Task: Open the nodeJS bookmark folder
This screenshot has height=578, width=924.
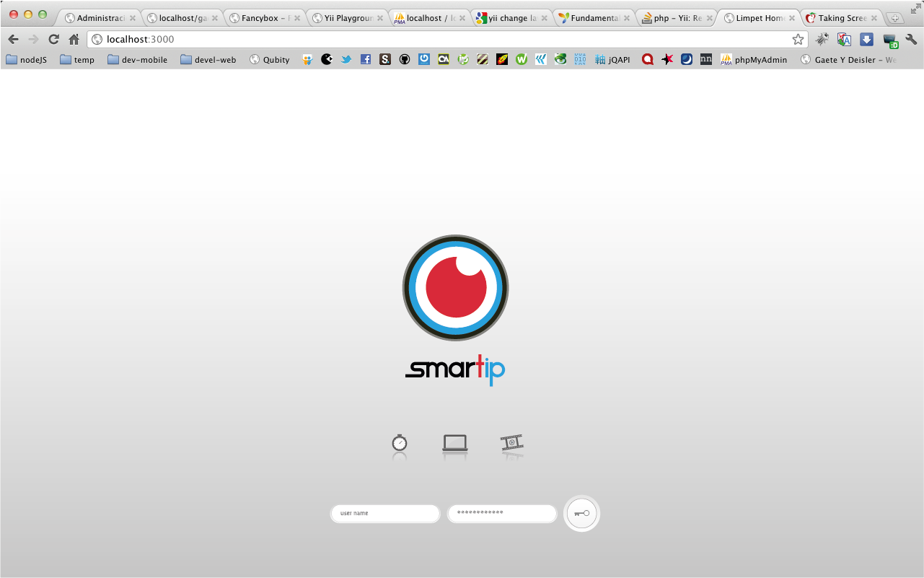Action: pos(27,60)
